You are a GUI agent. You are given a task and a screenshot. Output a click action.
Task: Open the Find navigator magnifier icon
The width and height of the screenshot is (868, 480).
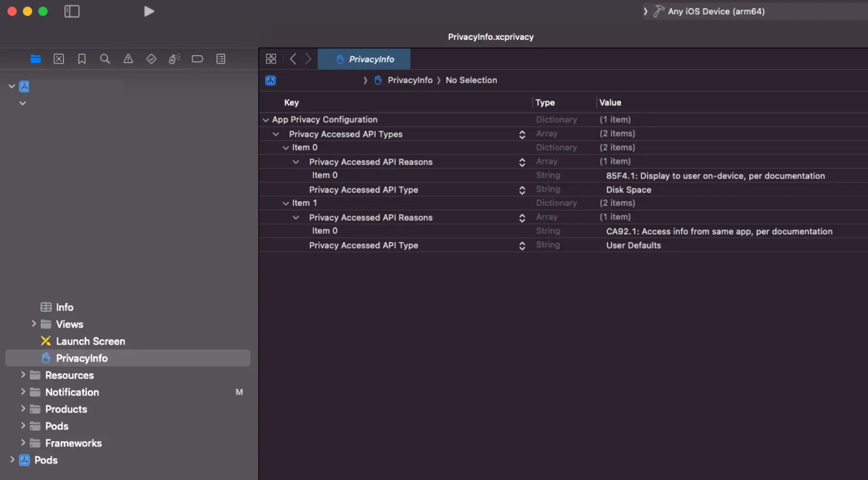point(105,59)
